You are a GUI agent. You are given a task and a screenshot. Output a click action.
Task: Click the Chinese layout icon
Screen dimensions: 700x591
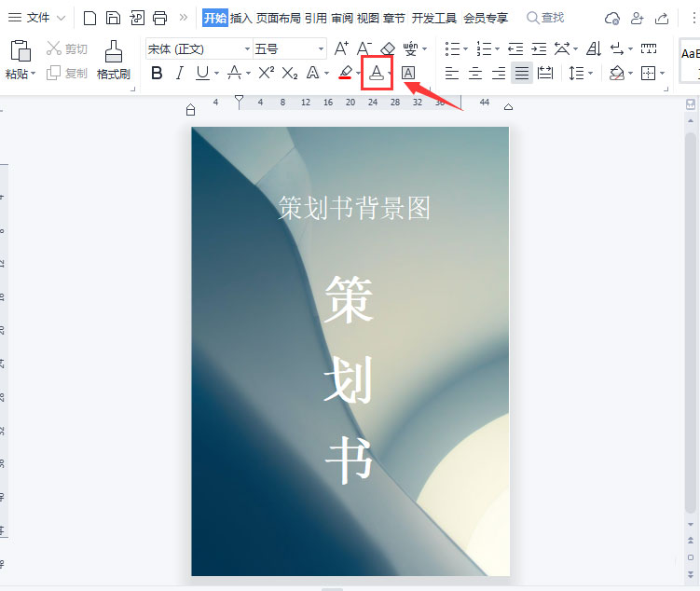click(562, 48)
